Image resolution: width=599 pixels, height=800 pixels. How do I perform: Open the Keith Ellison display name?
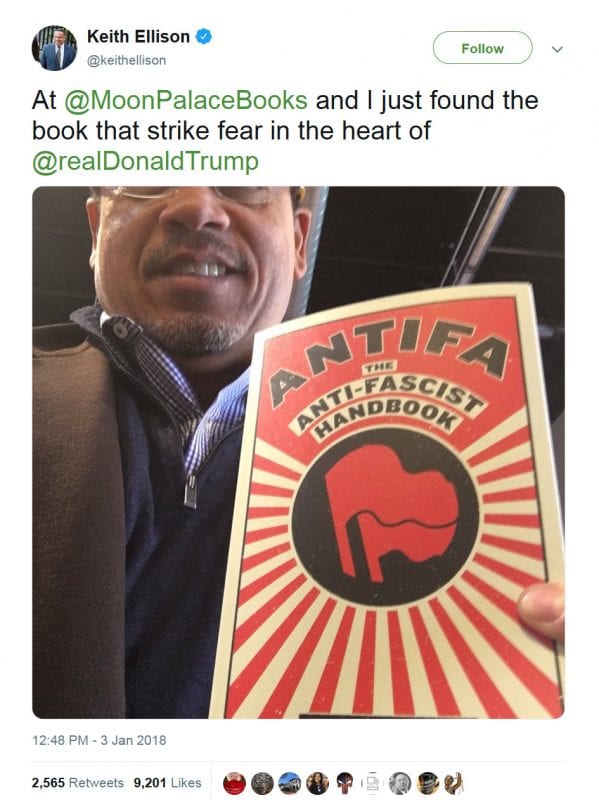click(138, 37)
